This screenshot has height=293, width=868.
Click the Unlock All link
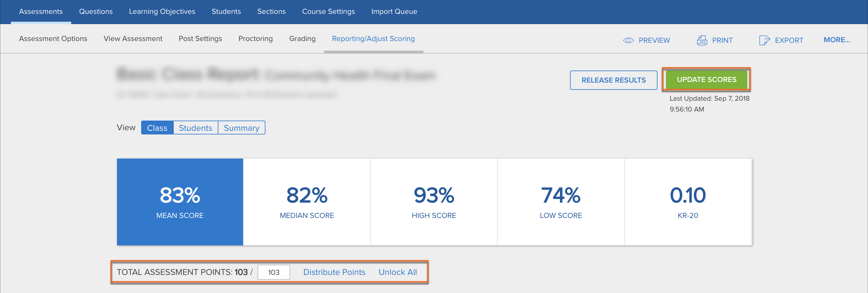(x=398, y=272)
